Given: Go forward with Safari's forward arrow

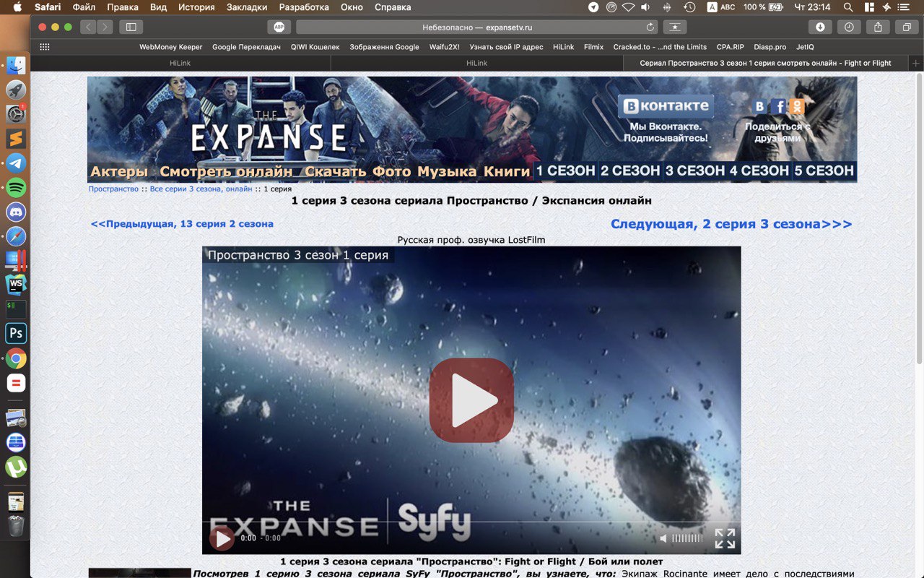Looking at the screenshot, I should point(105,27).
